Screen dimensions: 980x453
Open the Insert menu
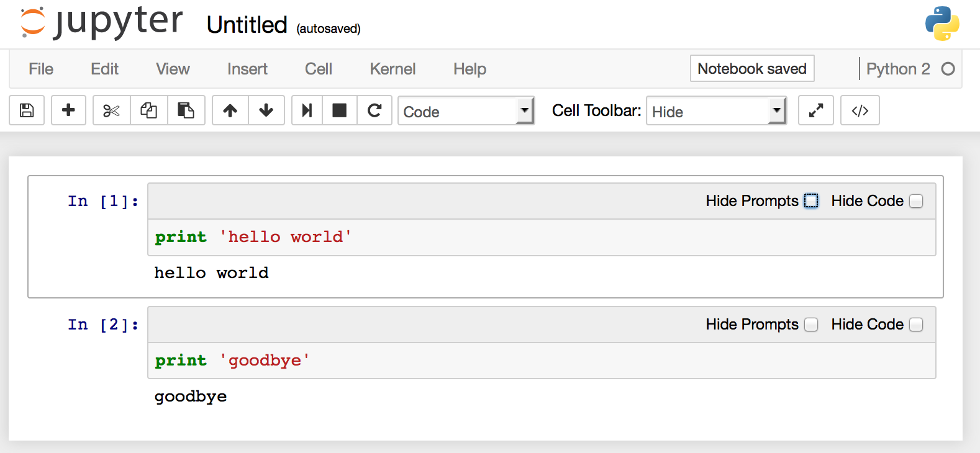[247, 69]
